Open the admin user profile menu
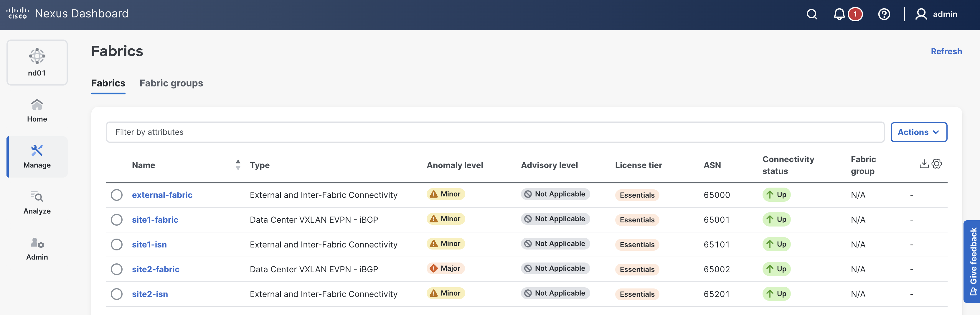The height and width of the screenshot is (315, 980). pyautogui.click(x=936, y=14)
